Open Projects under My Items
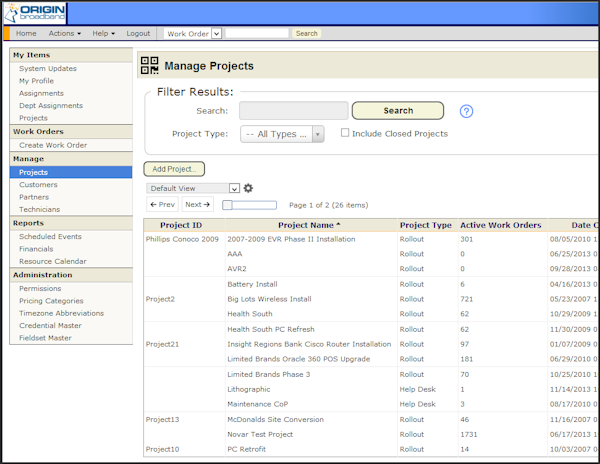Image resolution: width=600 pixels, height=464 pixels. coord(33,118)
